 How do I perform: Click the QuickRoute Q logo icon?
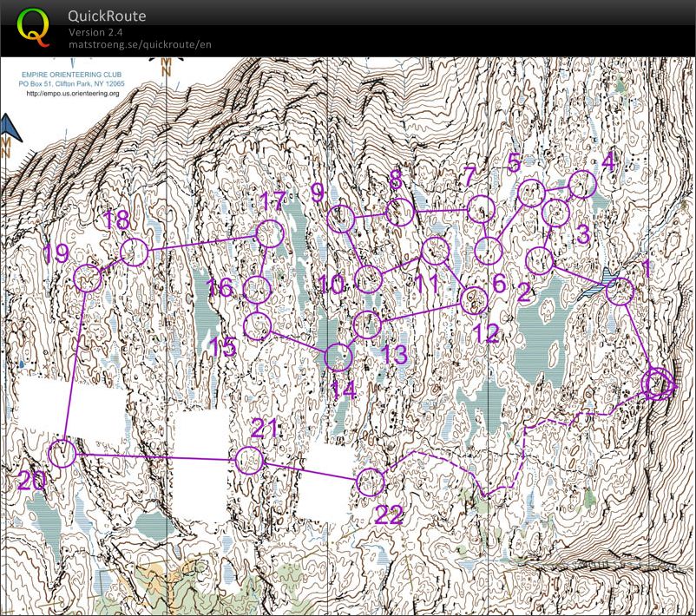[35, 28]
